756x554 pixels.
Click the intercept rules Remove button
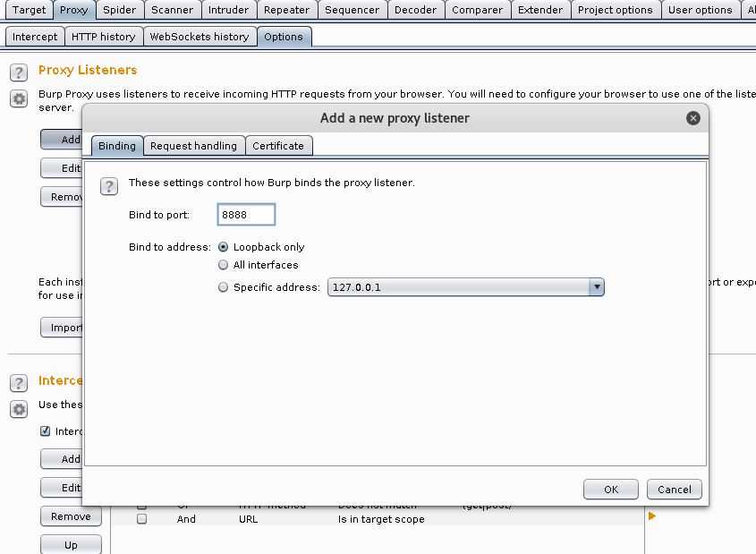71,516
